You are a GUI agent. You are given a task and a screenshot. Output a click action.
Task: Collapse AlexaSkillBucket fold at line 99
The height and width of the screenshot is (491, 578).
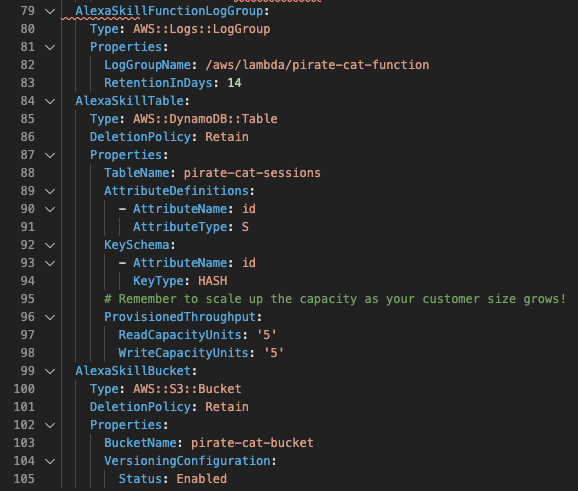[x=50, y=371]
